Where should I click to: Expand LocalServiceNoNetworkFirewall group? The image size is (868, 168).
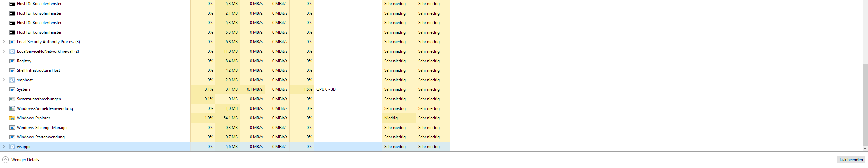pos(4,51)
